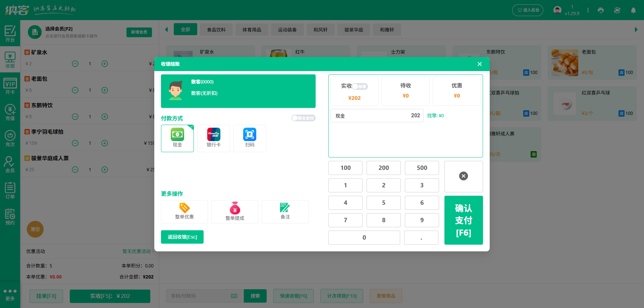
Task: Click the notification bell in the top bar
Action: pyautogui.click(x=633, y=10)
